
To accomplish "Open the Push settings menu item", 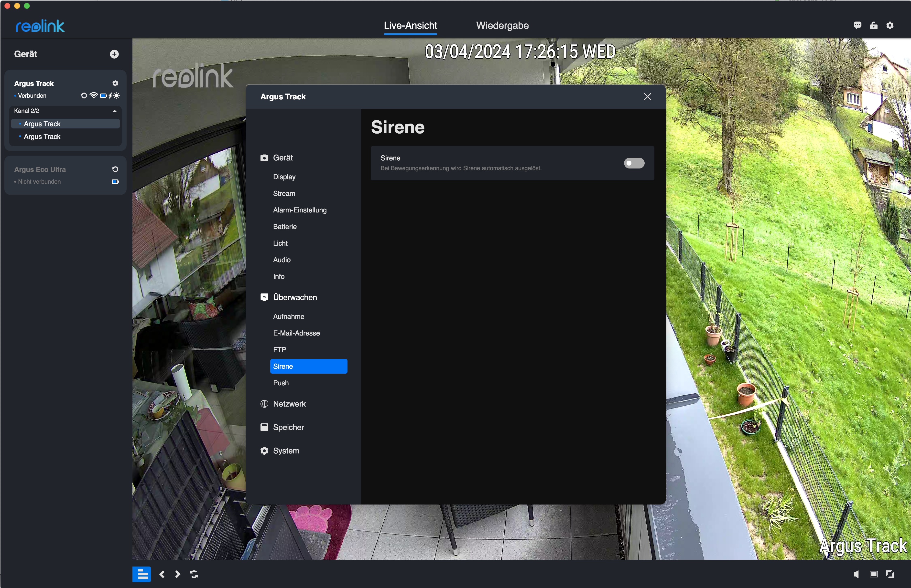I will click(281, 383).
